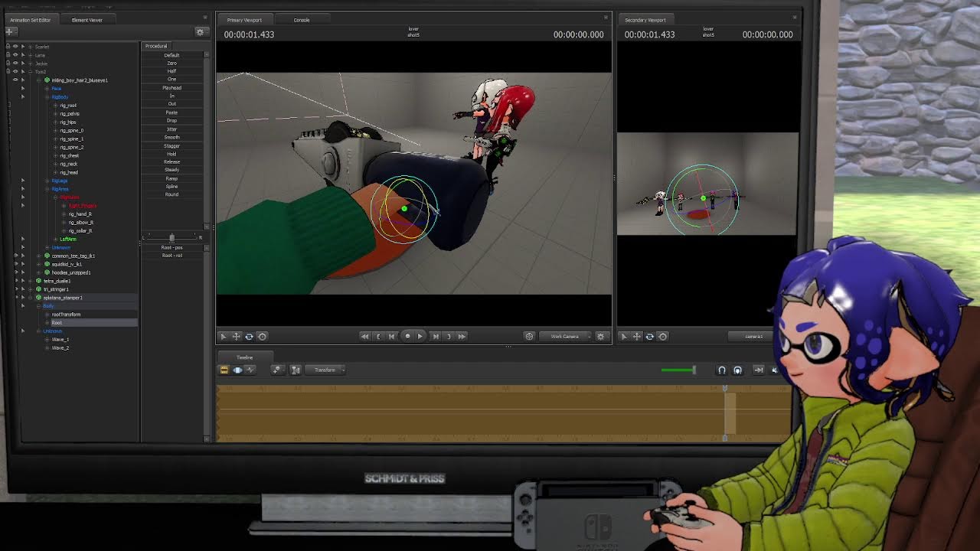Toggle the lock icon for Scarlet
980x551 pixels.
point(8,47)
